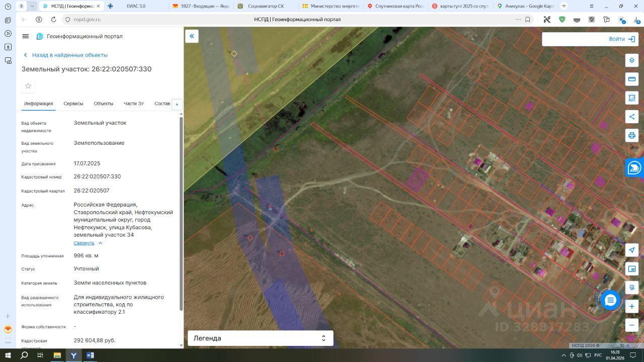The height and width of the screenshot is (362, 644).
Task: Open the support chat bubble
Action: click(610, 300)
